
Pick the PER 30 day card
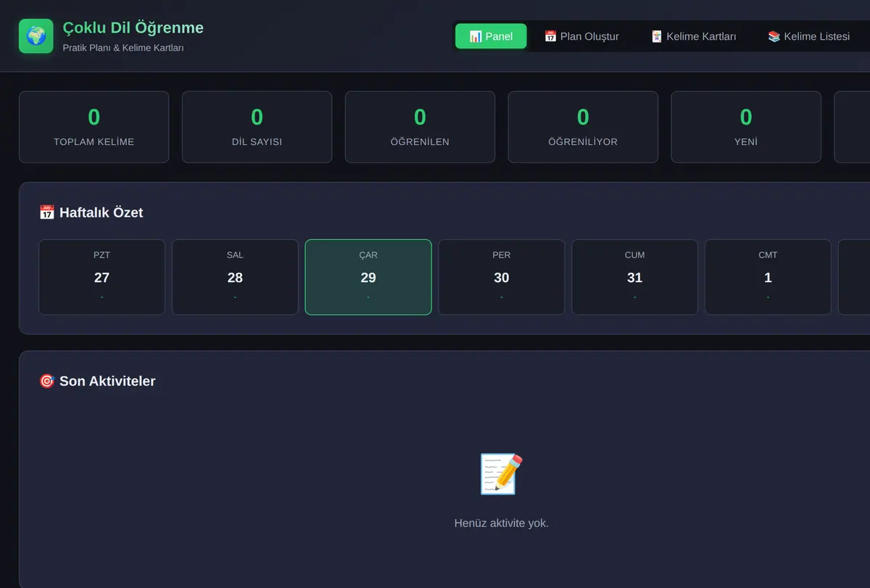(502, 277)
